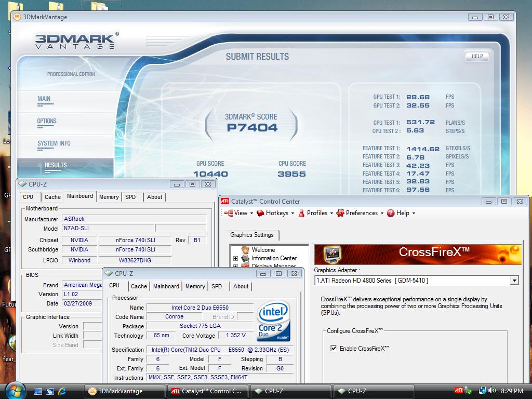Click the GPU score value 10440
The height and width of the screenshot is (399, 532).
[210, 174]
